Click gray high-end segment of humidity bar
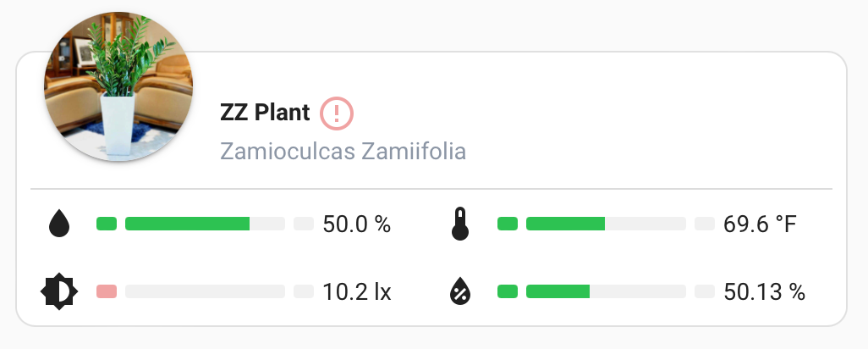The width and height of the screenshot is (868, 349). click(x=704, y=292)
